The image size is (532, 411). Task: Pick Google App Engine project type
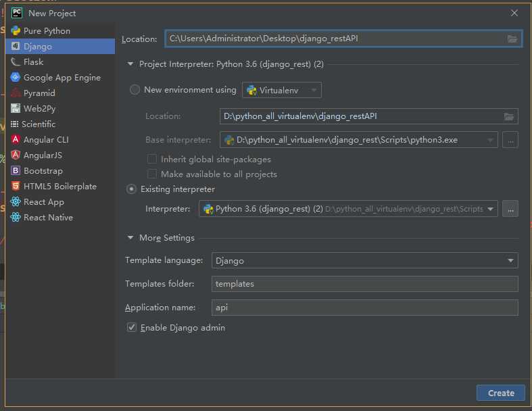click(x=60, y=77)
